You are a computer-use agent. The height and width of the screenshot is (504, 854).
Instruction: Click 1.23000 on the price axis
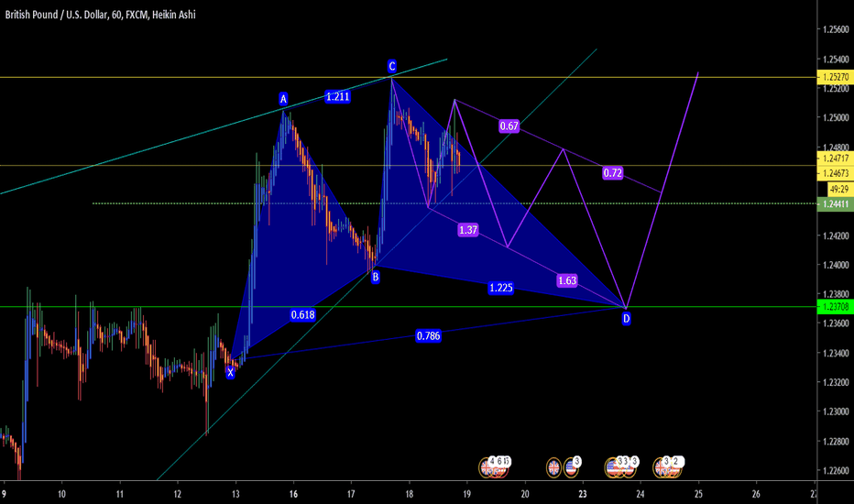click(x=836, y=412)
